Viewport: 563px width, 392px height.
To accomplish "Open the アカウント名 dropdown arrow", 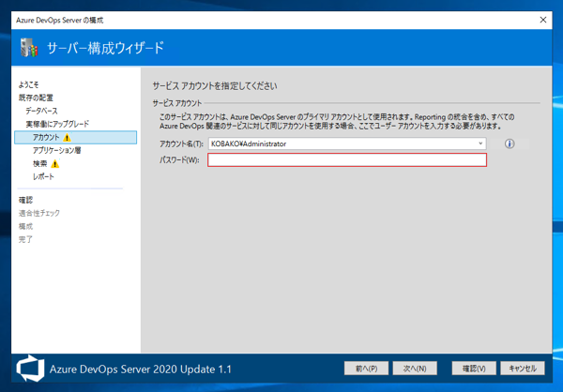I will point(480,143).
